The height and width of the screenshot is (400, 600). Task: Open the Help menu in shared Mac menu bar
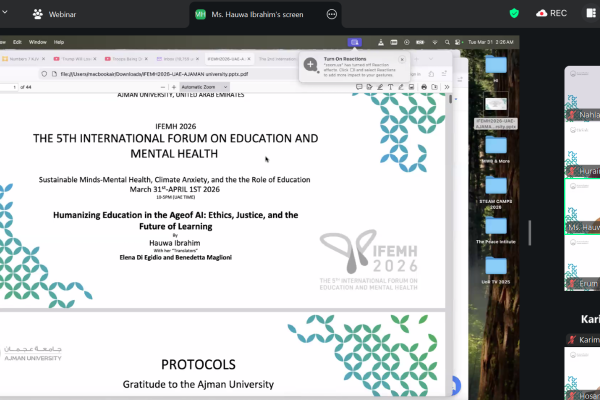pos(59,42)
